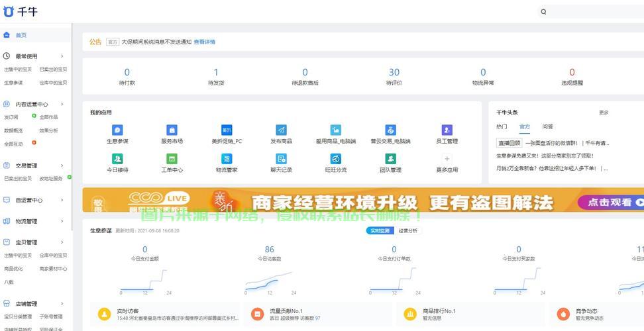Screen dimensions: 644x331
Task: Click the orange 流量贡献No.1 card icon
Action: click(x=258, y=314)
